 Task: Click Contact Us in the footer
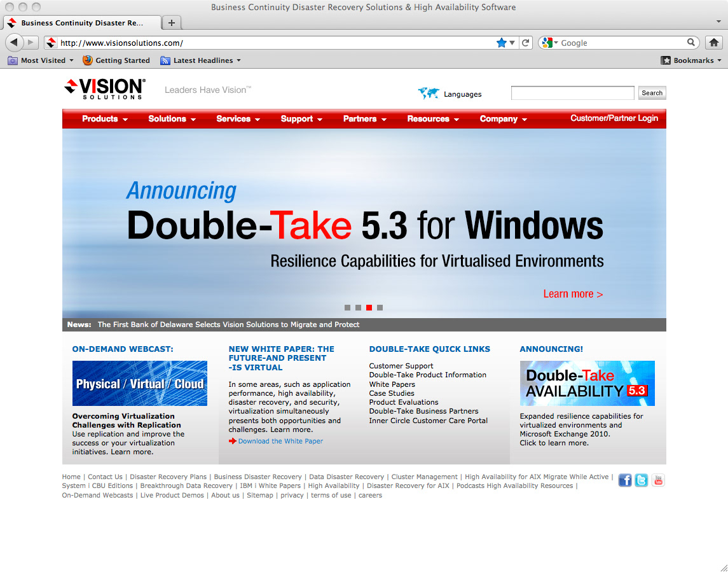click(105, 477)
